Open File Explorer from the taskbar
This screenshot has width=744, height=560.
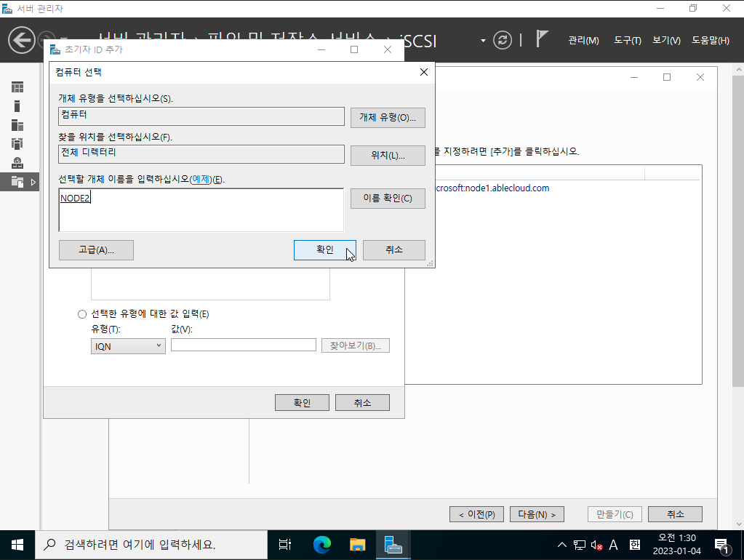tap(357, 545)
